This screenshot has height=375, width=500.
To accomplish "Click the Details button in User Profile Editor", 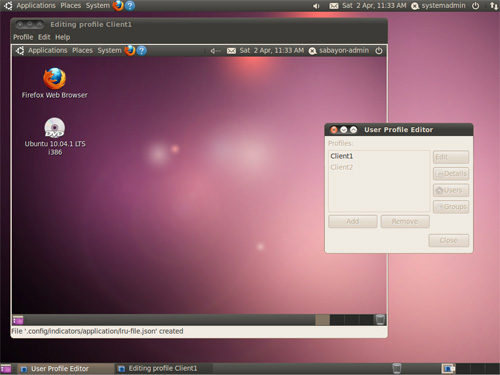I will [451, 174].
